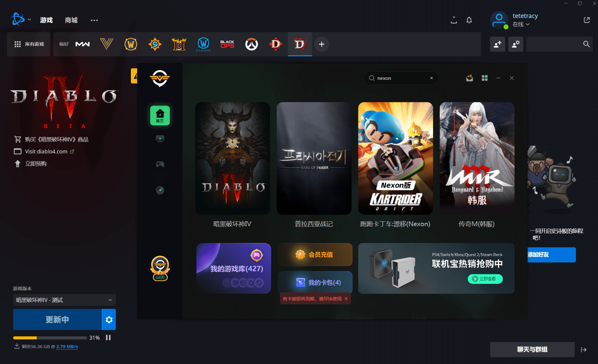The width and height of the screenshot is (598, 364).
Task: Clear the nexon search text
Action: pyautogui.click(x=431, y=78)
